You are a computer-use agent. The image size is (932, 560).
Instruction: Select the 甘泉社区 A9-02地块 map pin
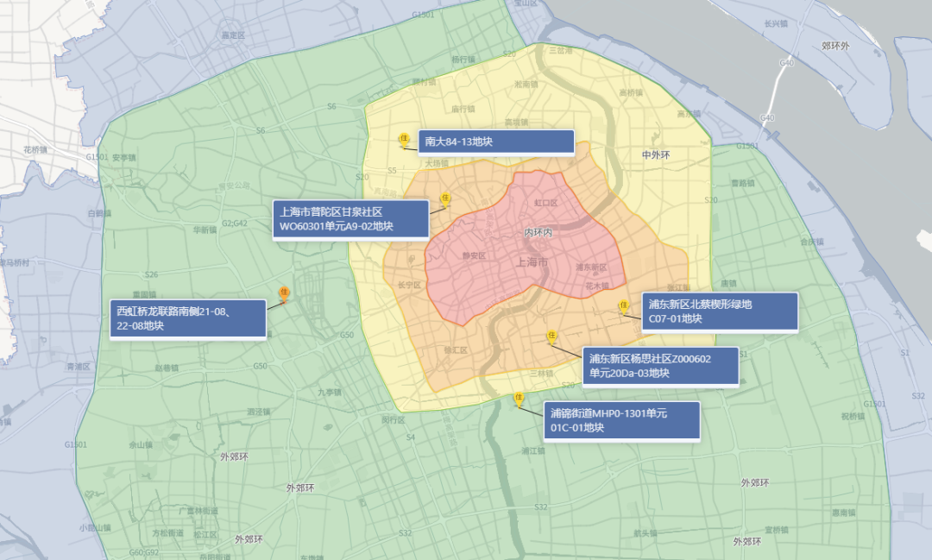[445, 199]
